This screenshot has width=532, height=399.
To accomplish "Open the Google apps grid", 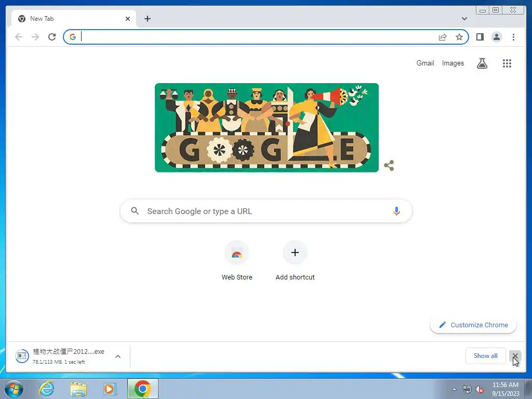I will pos(507,63).
